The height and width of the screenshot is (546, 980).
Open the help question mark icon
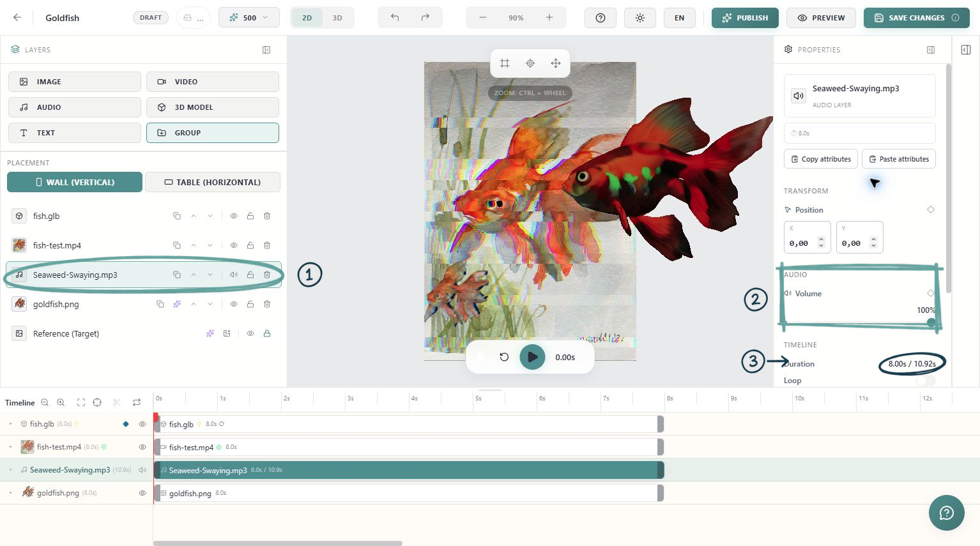pyautogui.click(x=601, y=18)
